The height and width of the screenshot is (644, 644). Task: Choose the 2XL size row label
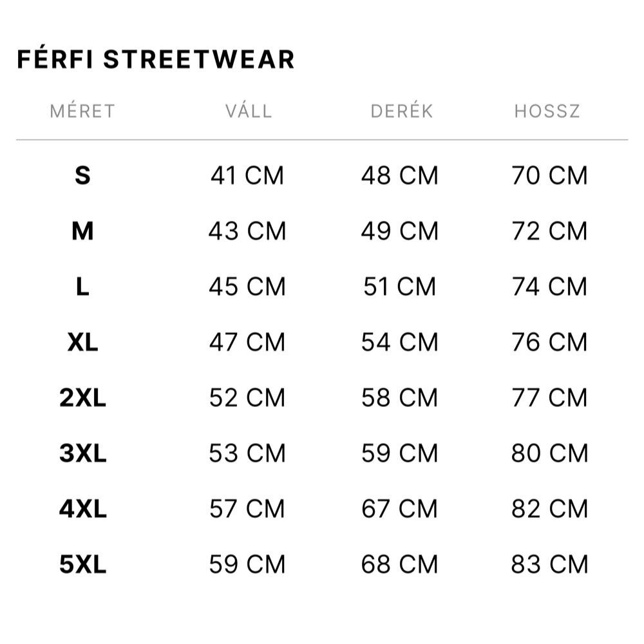tap(82, 397)
